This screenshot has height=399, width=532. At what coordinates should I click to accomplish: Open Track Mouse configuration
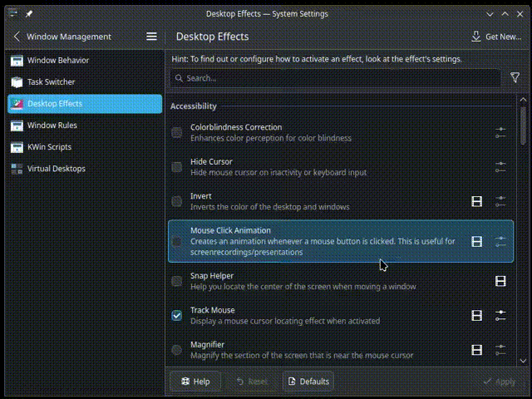coord(500,316)
